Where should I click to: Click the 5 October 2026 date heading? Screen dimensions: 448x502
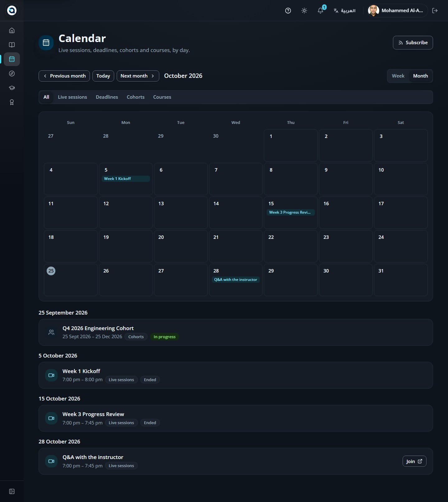58,356
